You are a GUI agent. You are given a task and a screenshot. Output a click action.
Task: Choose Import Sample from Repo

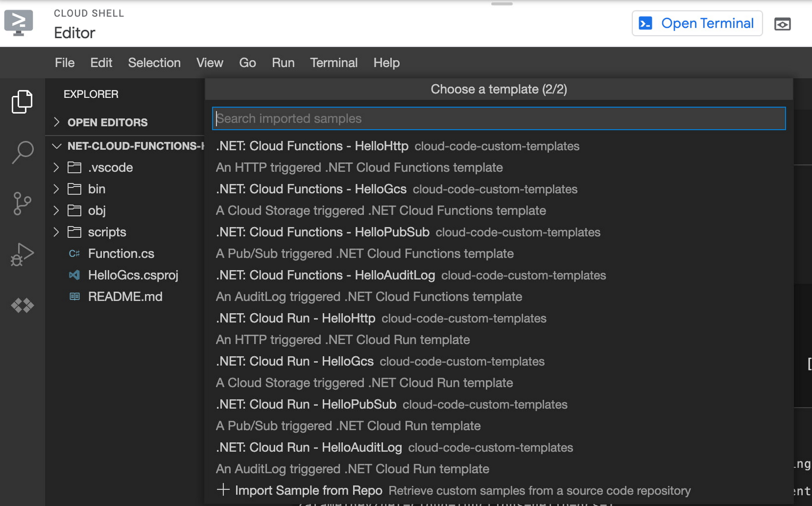tap(499, 490)
